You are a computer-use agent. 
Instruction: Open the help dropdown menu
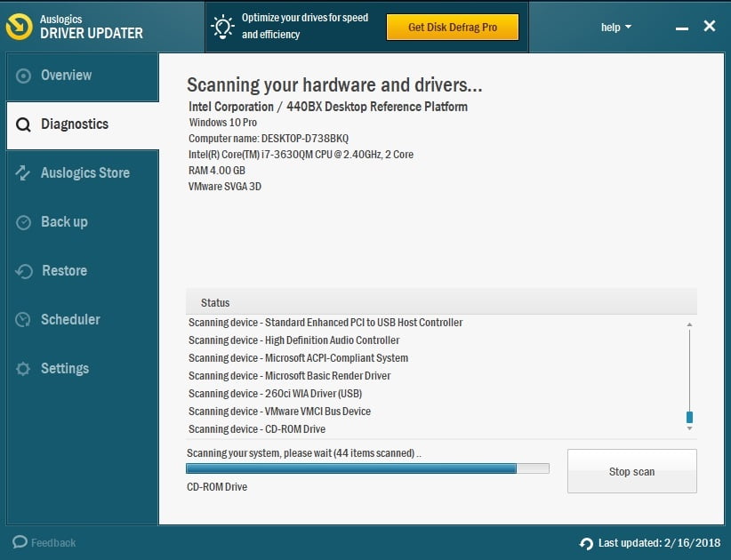coord(615,27)
